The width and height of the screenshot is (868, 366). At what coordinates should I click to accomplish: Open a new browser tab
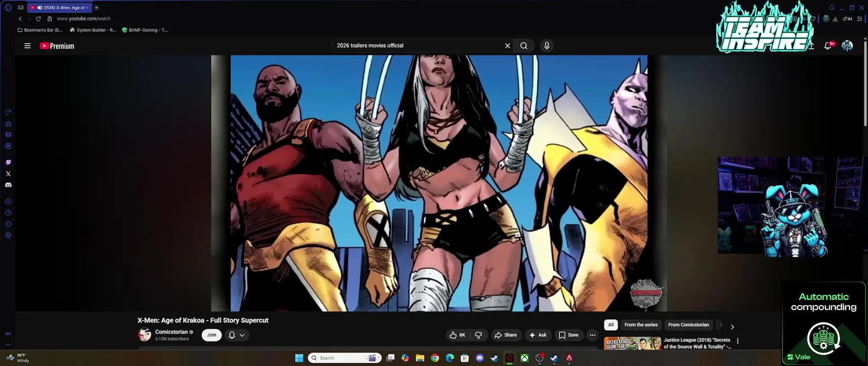click(x=96, y=8)
